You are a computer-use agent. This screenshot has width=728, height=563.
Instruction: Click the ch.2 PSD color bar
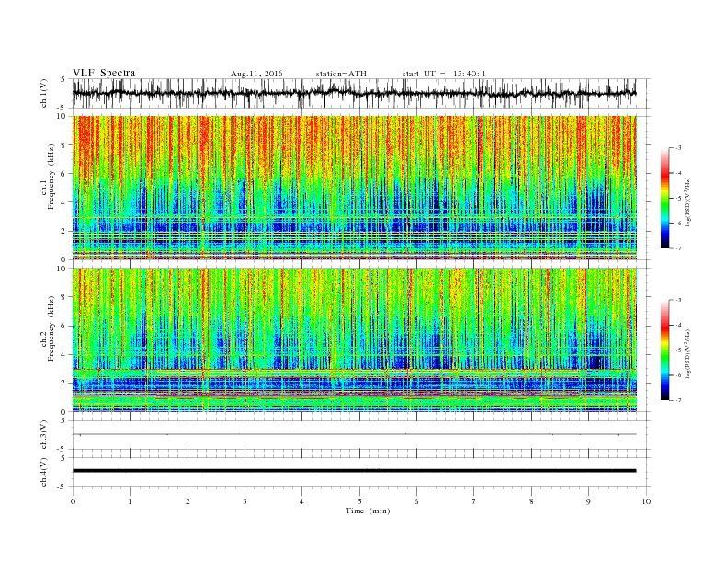[x=665, y=350]
